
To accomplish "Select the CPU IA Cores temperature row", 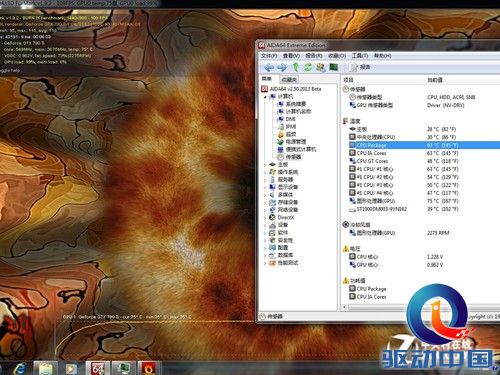I will tap(423, 153).
